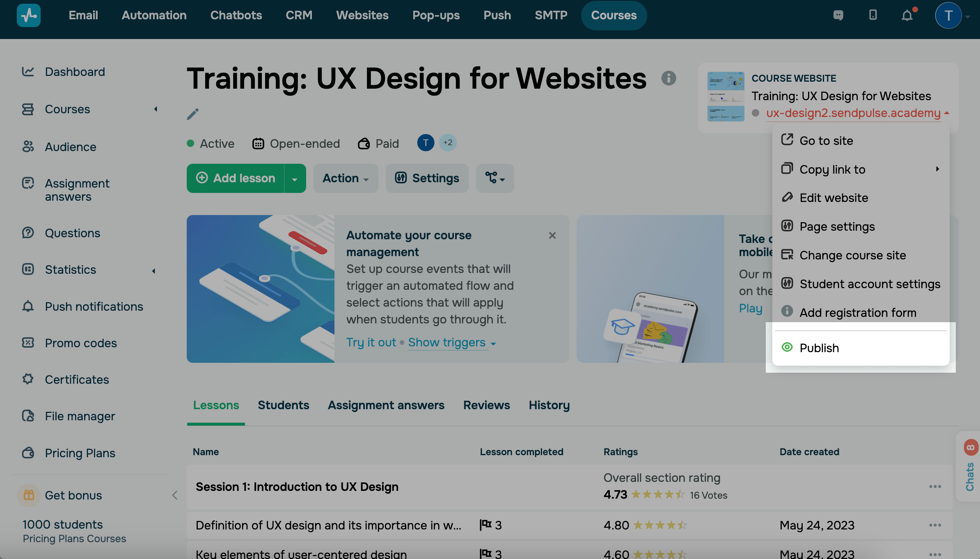Click the Try it out link
Screen dimensions: 980x559
pyautogui.click(x=371, y=342)
